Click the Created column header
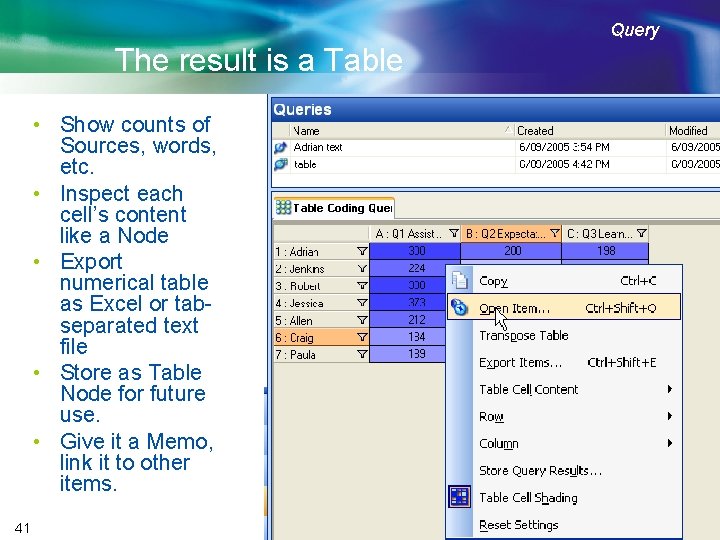Viewport: 720px width, 540px height. point(590,130)
